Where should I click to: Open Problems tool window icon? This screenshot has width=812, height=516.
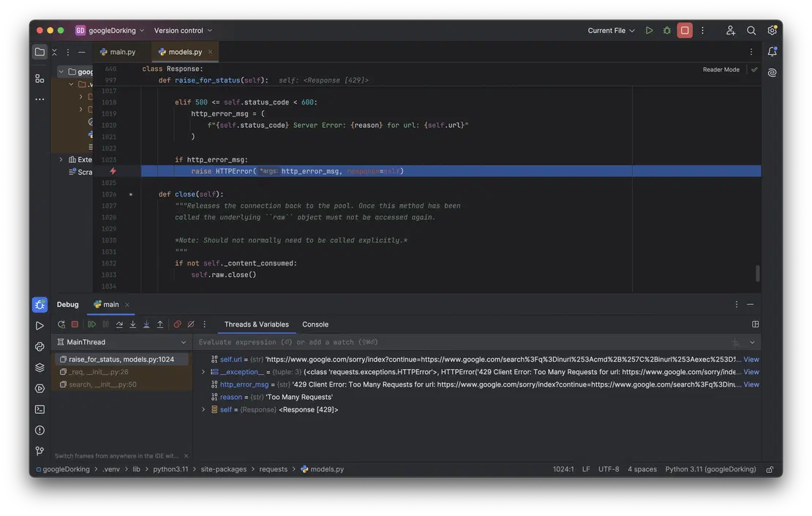coord(40,430)
